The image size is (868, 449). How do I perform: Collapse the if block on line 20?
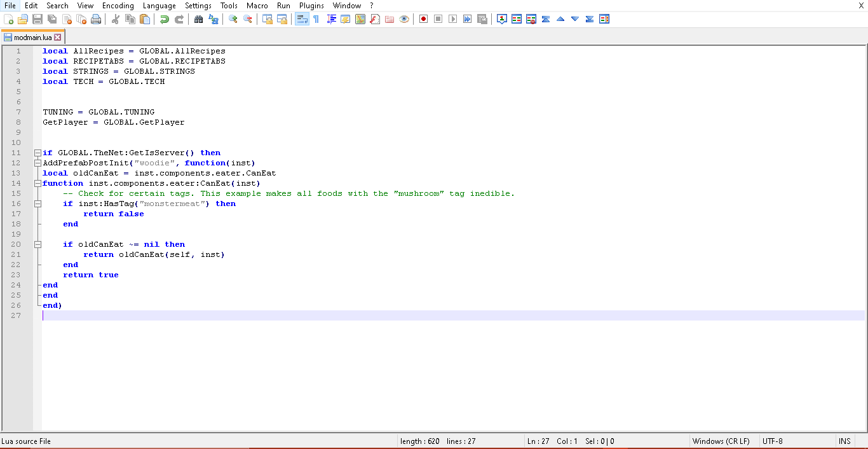click(37, 244)
